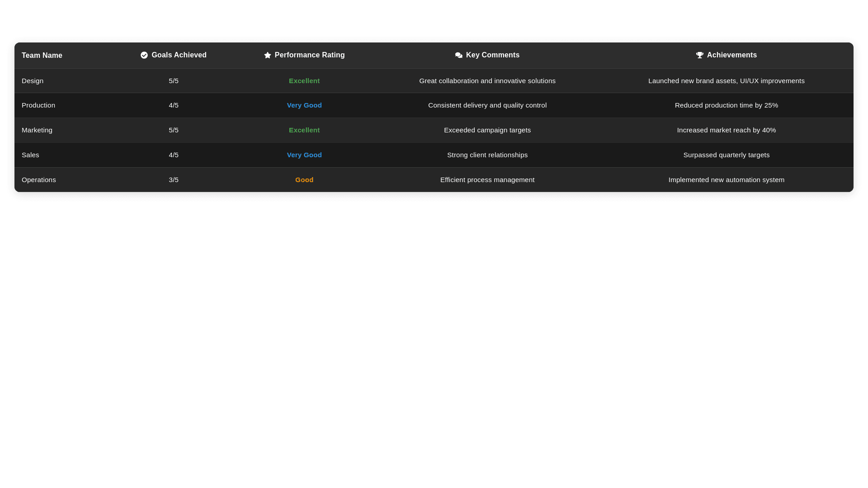The height and width of the screenshot is (488, 868).
Task: Click the green Excellent rating for Design
Action: point(304,81)
